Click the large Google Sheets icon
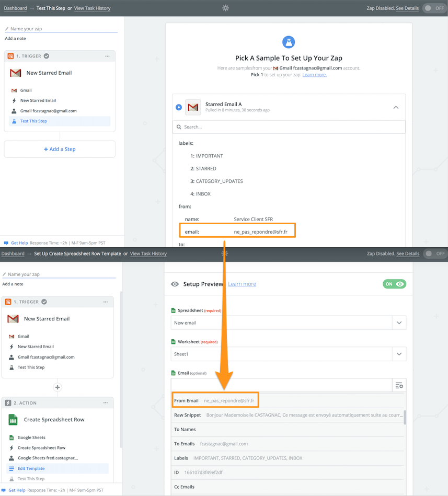Viewport: 448px width, 496px height. (x=13, y=420)
